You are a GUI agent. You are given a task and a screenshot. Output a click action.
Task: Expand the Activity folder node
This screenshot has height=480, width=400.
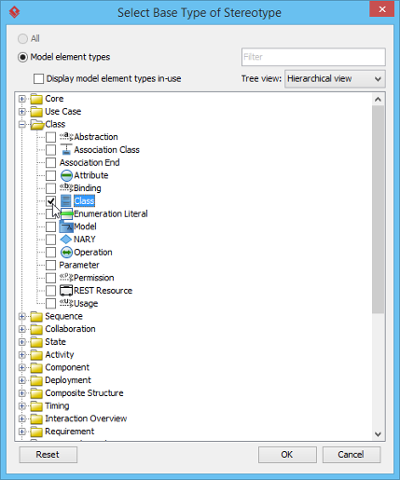[x=22, y=355]
